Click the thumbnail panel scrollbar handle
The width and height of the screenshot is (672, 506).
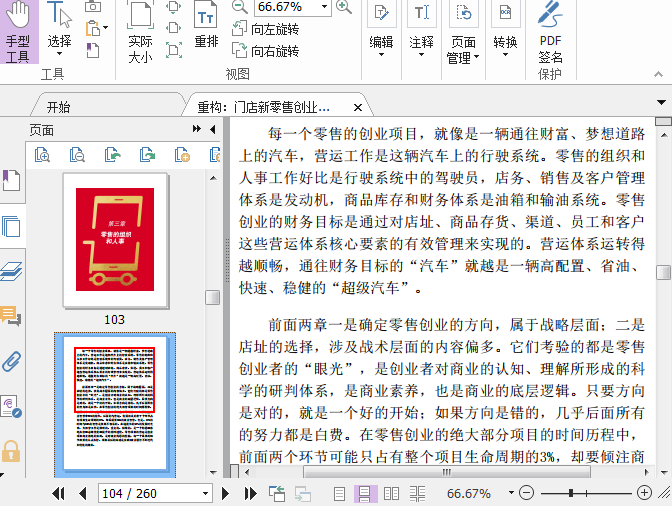coord(213,297)
